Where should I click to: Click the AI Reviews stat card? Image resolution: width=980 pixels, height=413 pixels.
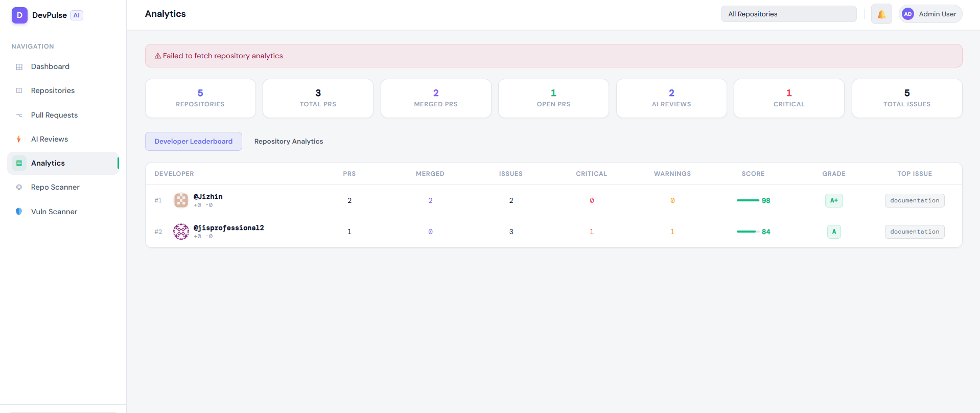coord(671,98)
